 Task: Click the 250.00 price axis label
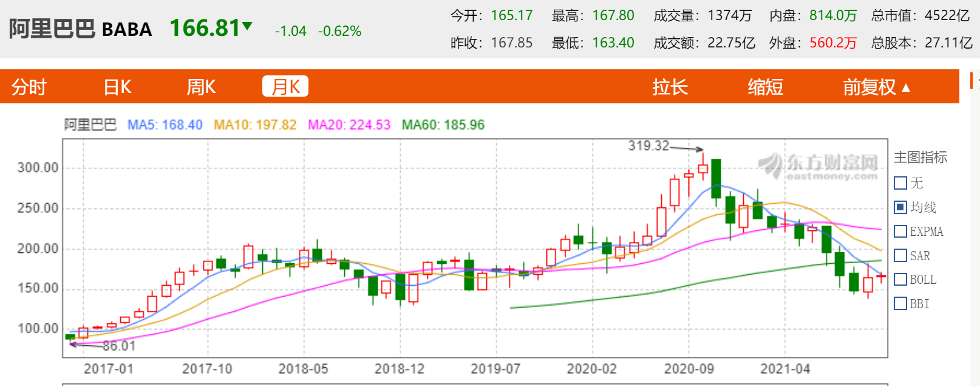[38, 208]
